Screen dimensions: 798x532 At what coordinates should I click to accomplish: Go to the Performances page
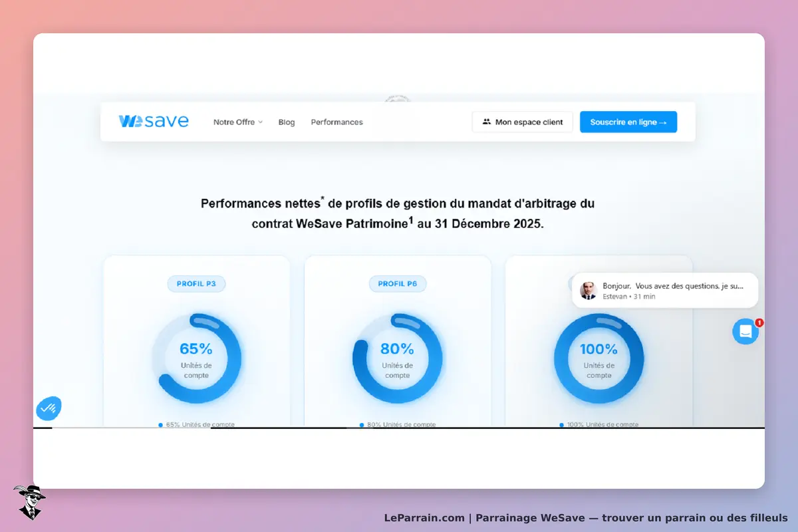pos(337,122)
